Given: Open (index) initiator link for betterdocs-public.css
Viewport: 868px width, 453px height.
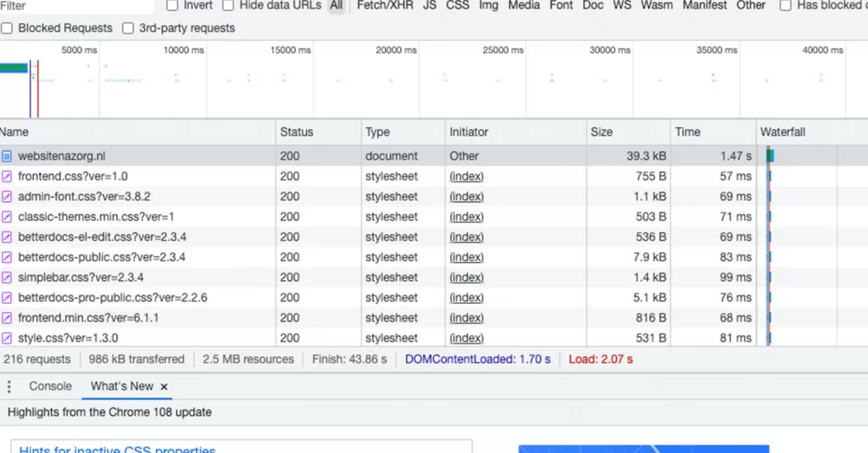Looking at the screenshot, I should pyautogui.click(x=467, y=258).
